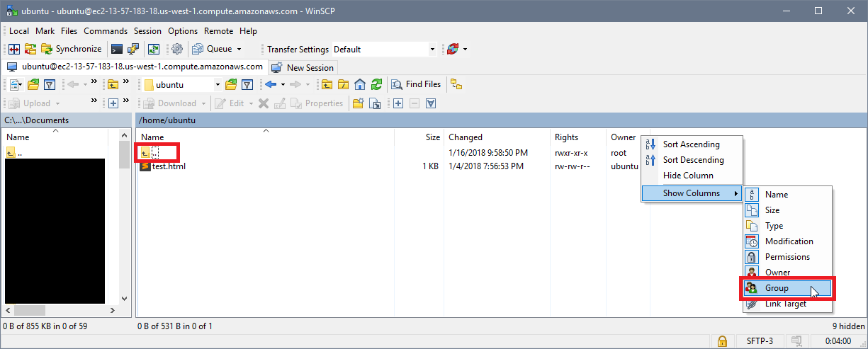Click remote Open Directory folder icon

point(231,84)
